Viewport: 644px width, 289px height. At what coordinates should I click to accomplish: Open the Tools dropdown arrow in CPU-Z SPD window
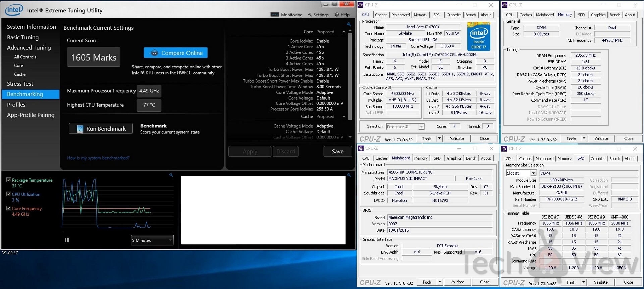tap(583, 282)
